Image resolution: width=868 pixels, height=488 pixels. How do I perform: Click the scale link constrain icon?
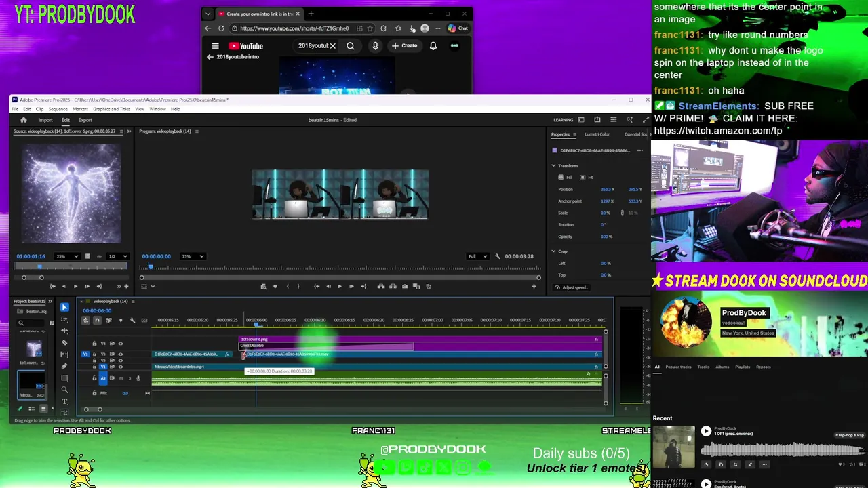(x=623, y=213)
